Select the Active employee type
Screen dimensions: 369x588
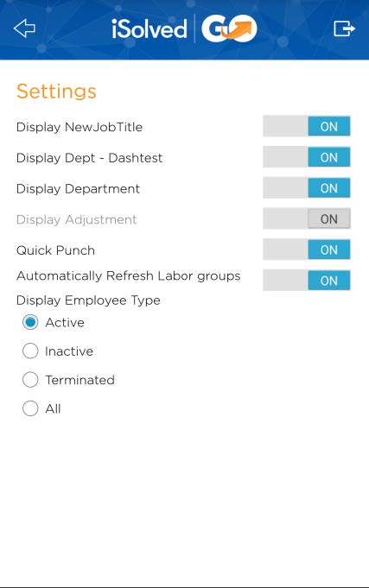[x=30, y=322]
